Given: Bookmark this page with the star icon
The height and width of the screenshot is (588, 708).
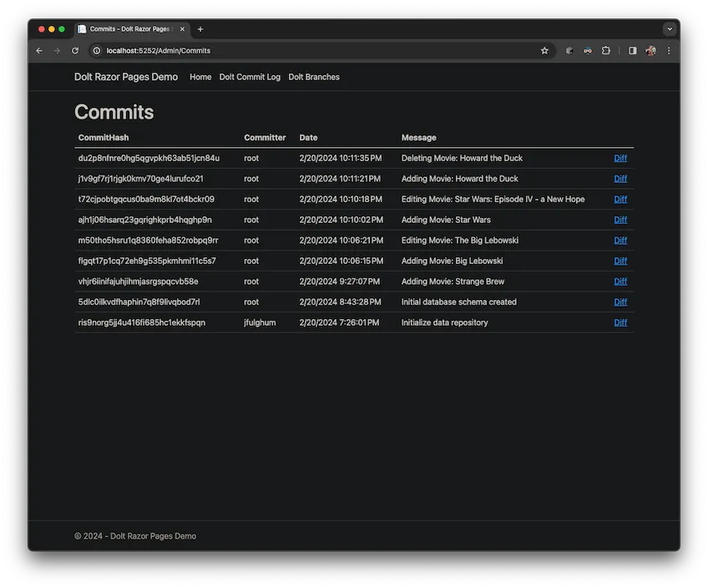Looking at the screenshot, I should 544,50.
